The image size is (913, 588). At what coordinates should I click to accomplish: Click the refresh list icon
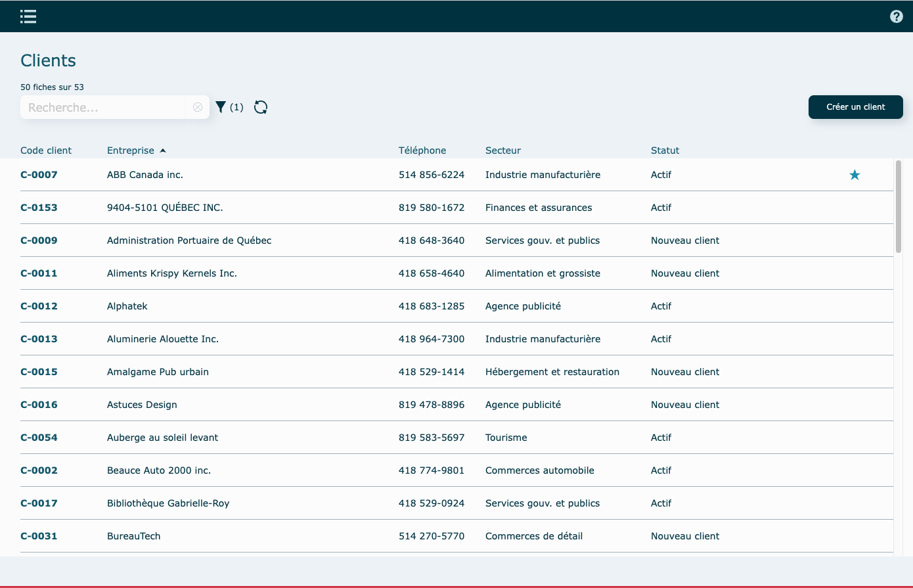(261, 107)
